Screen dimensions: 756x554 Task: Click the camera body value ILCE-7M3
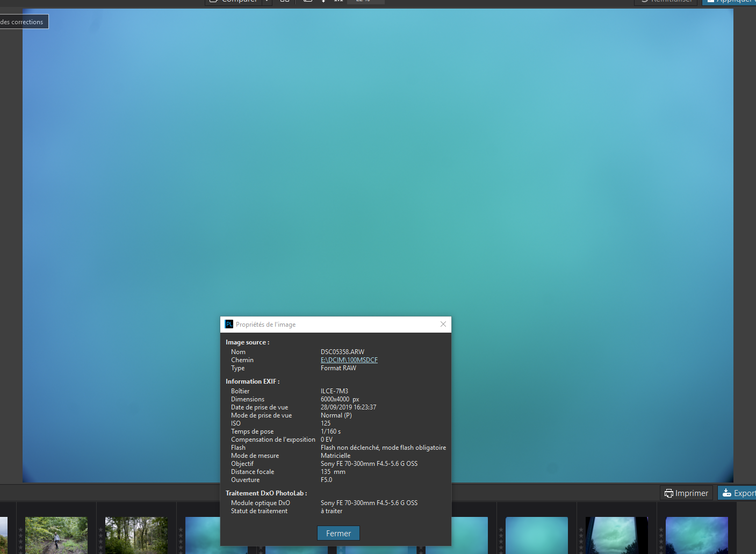point(334,391)
